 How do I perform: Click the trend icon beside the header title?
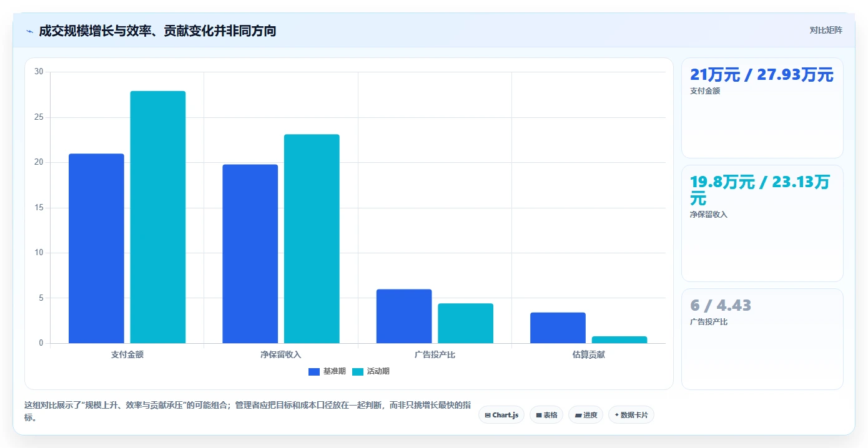(x=30, y=31)
